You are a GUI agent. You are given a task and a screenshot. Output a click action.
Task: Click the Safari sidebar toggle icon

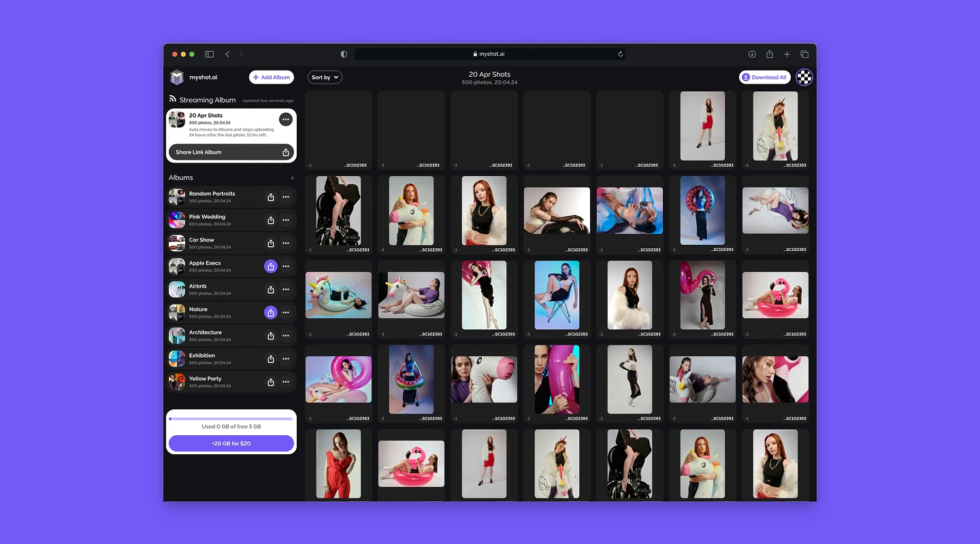coord(210,54)
